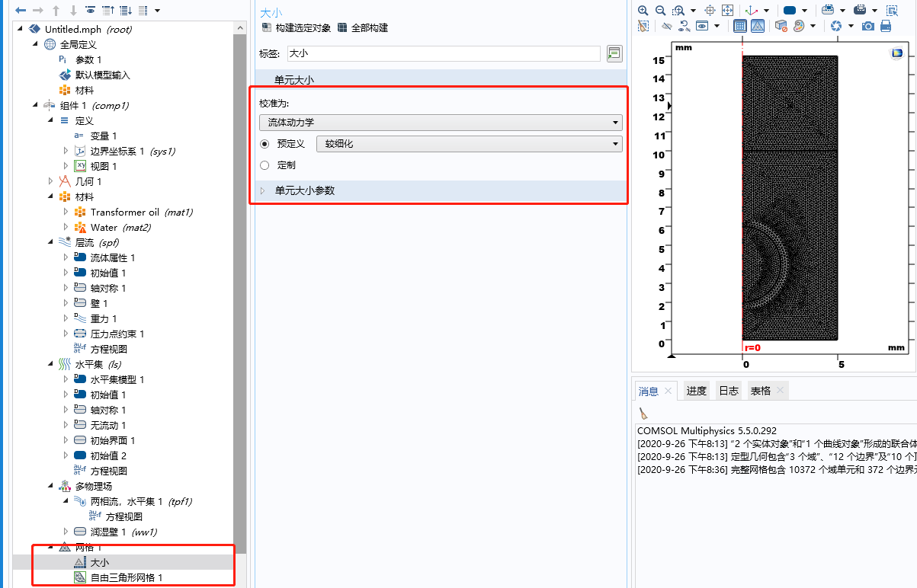The image size is (917, 588).
Task: Click the Build All button
Action: [x=363, y=28]
